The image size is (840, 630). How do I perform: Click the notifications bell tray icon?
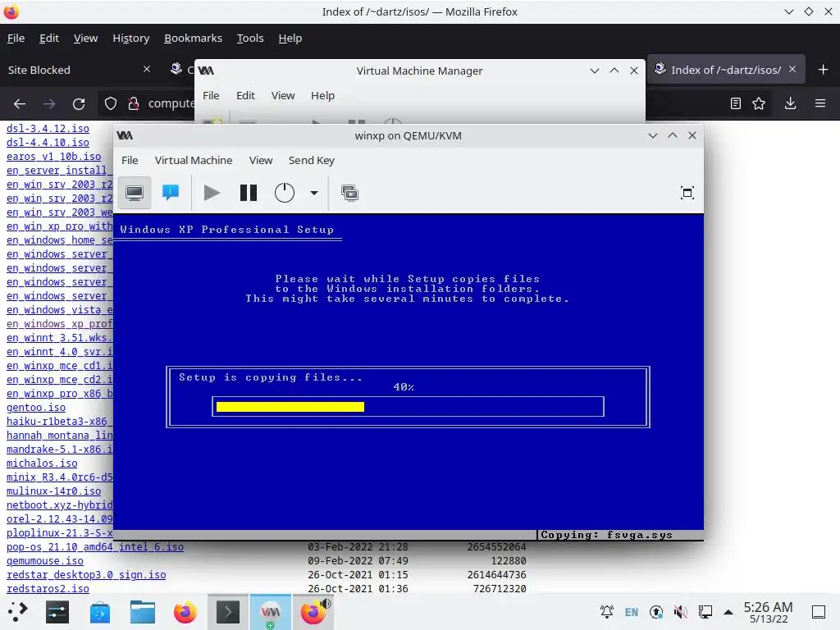[606, 612]
